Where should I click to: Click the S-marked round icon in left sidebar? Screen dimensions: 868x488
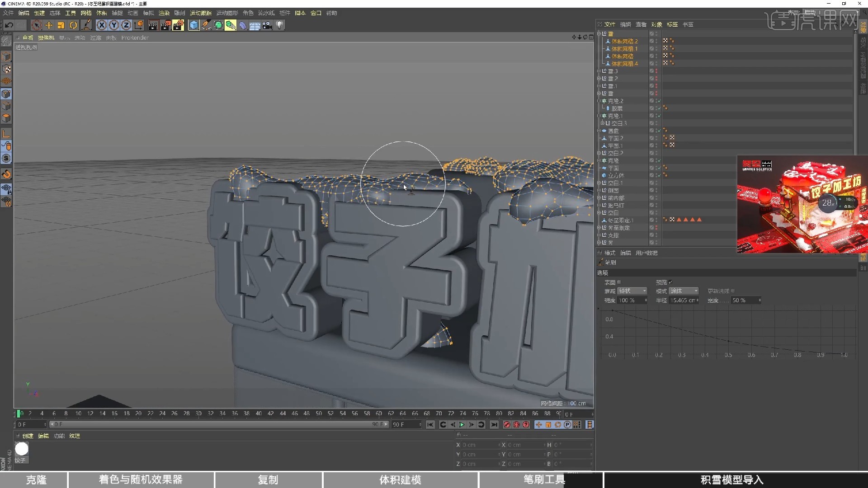coord(6,158)
